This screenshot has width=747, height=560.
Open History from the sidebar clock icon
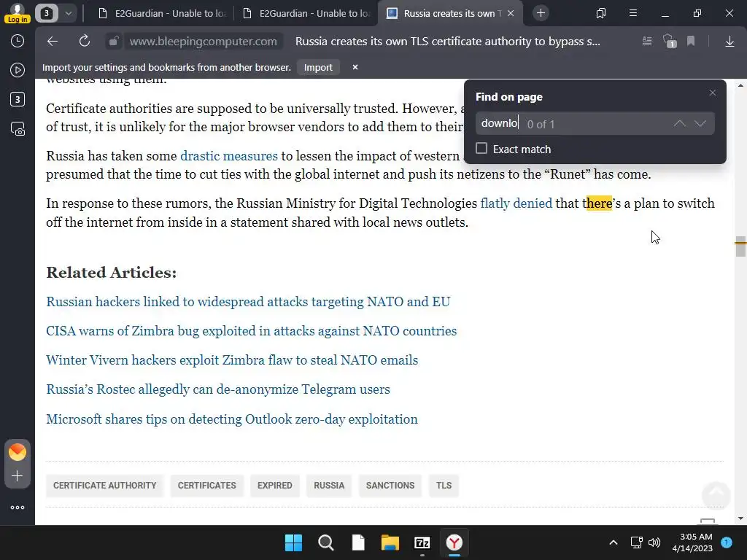(18, 41)
